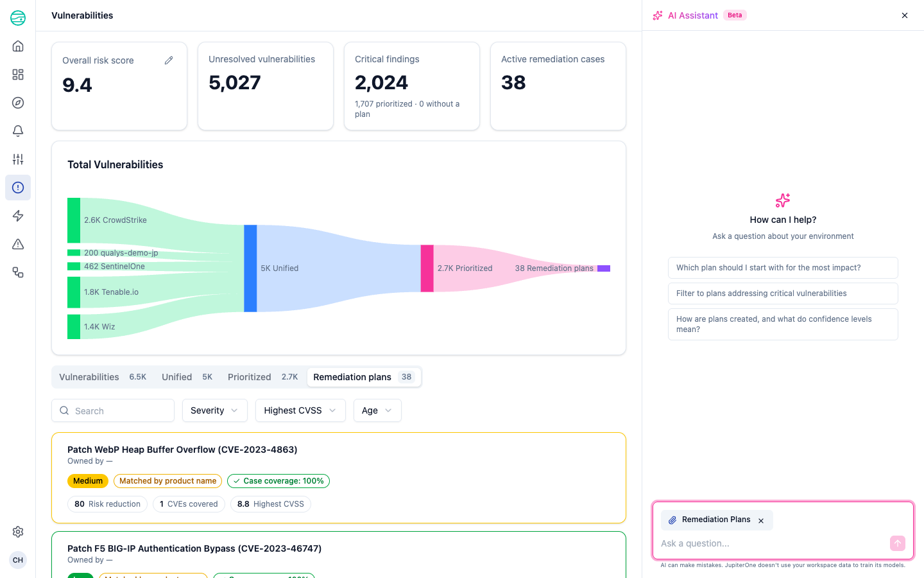924x578 pixels.
Task: Click the Total Vulnerabilities heading
Action: [116, 164]
